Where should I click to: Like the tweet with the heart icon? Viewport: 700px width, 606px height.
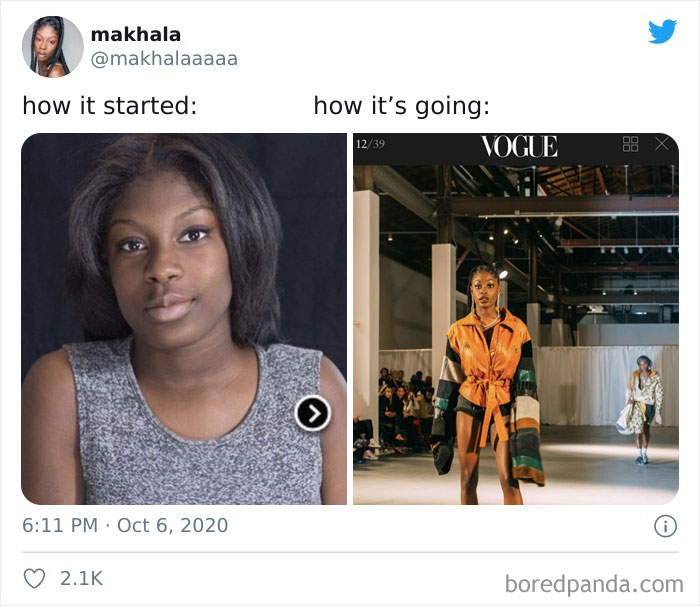tap(34, 579)
